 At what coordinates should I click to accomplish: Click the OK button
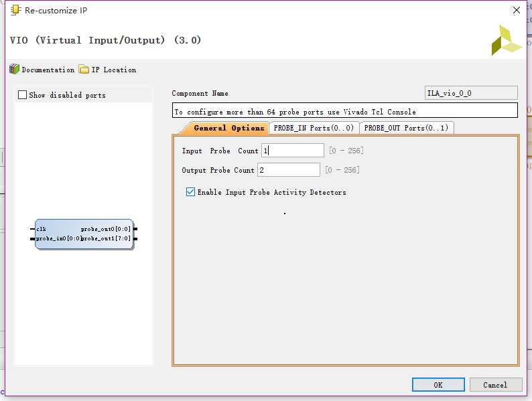coord(438,385)
